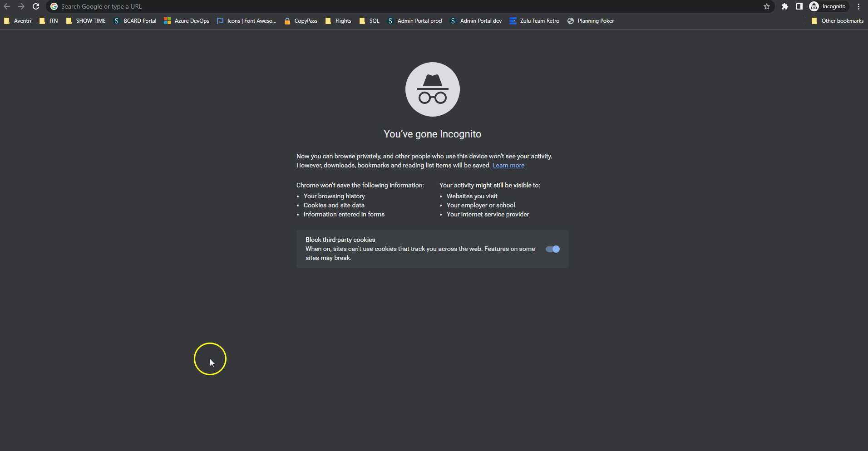The image size is (868, 451).
Task: Expand the Other bookmarks folder
Action: (842, 21)
